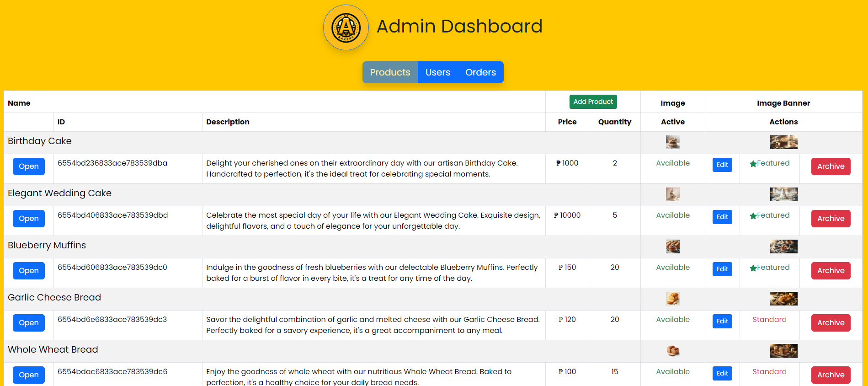Open the Garlic Cheese Bread product

tap(29, 323)
